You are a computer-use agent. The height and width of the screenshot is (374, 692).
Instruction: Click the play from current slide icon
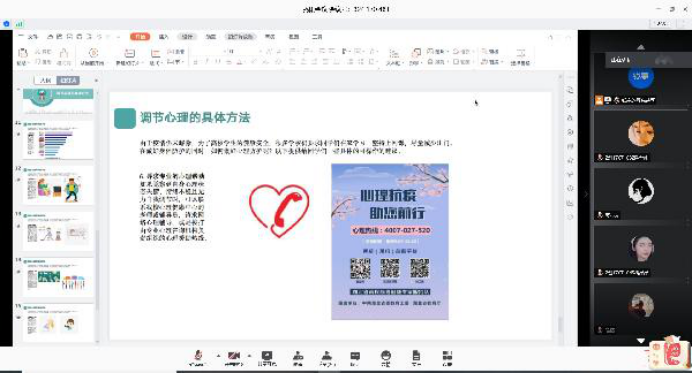coord(93,57)
